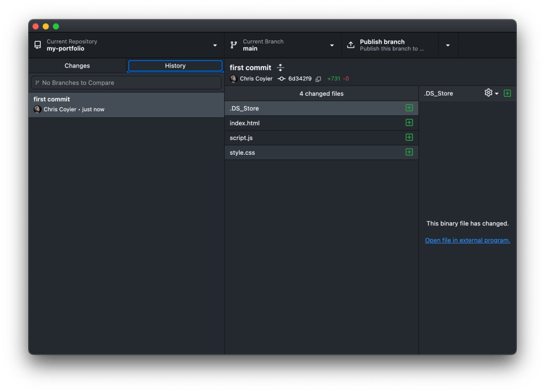Viewport: 545px width, 392px height.
Task: Click the drag handle icon beside first commit title
Action: click(280, 68)
